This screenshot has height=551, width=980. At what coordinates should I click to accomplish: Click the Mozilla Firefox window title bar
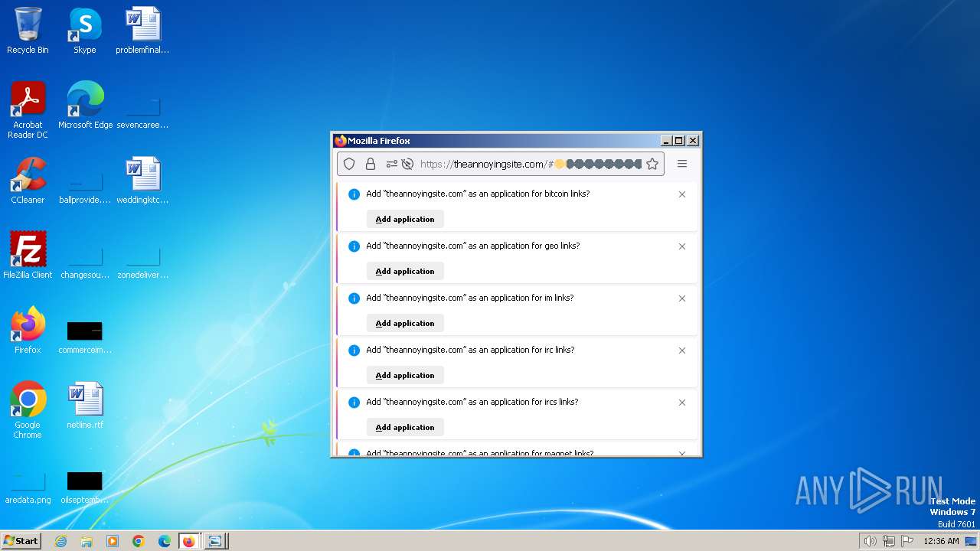click(498, 141)
